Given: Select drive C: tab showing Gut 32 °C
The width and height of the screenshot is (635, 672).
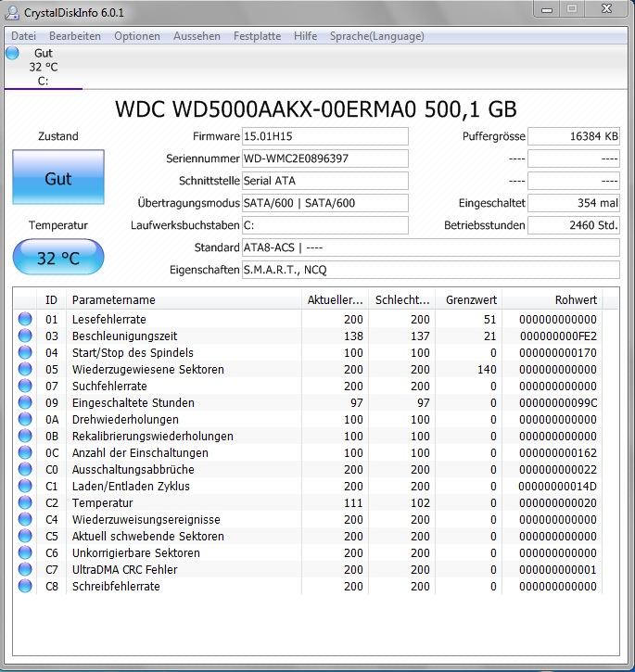Looking at the screenshot, I should 44,67.
